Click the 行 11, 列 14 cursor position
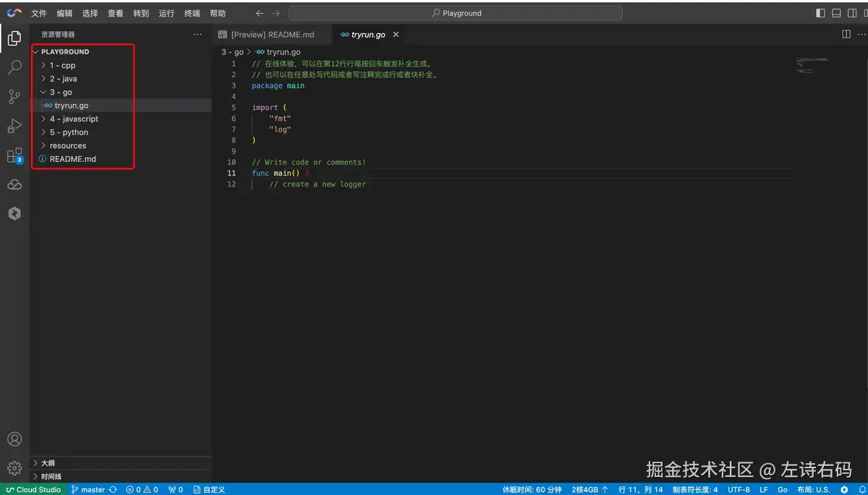The width and height of the screenshot is (868, 495). 640,489
